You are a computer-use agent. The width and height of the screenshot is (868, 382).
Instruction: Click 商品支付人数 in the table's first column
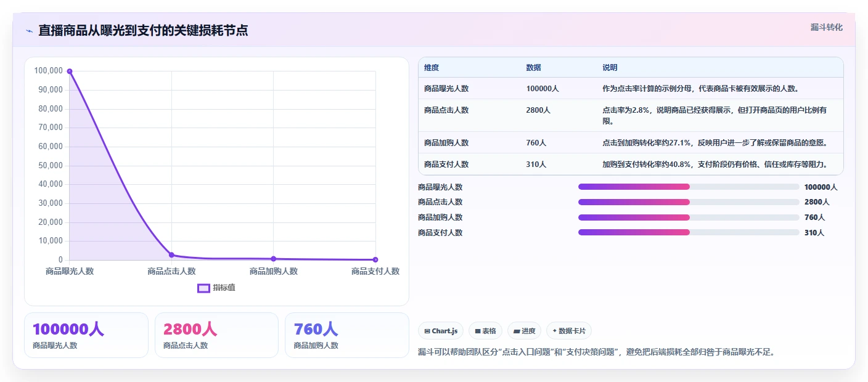446,165
